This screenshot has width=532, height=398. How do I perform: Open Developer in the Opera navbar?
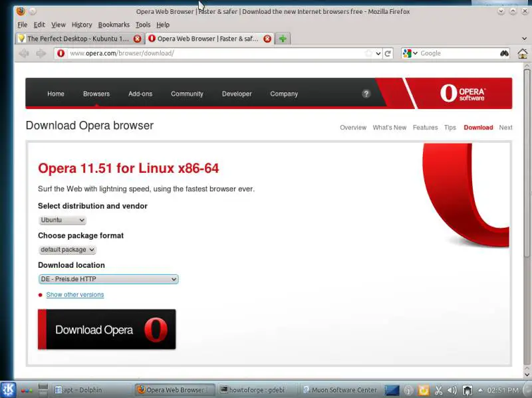pyautogui.click(x=237, y=94)
